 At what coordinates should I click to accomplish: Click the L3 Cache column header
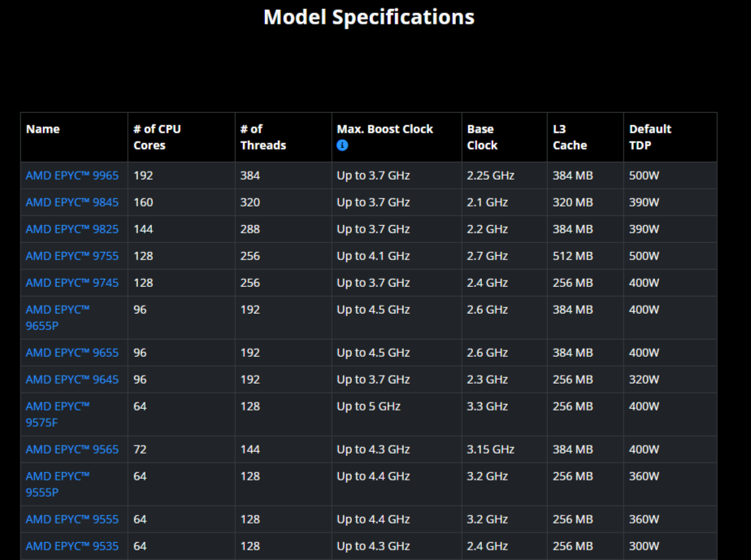pyautogui.click(x=569, y=137)
